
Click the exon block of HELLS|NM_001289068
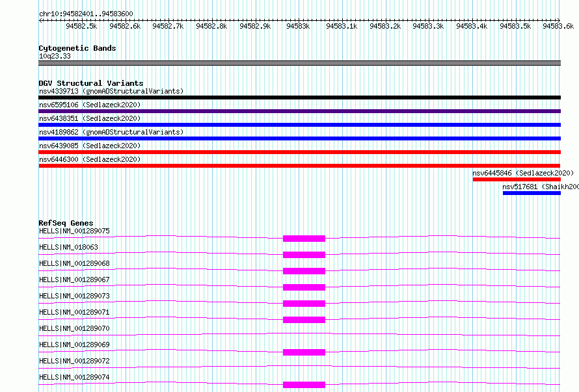coord(304,271)
